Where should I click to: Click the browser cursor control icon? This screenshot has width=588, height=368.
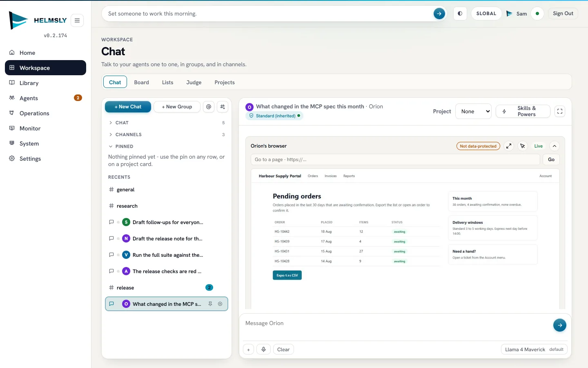[523, 146]
